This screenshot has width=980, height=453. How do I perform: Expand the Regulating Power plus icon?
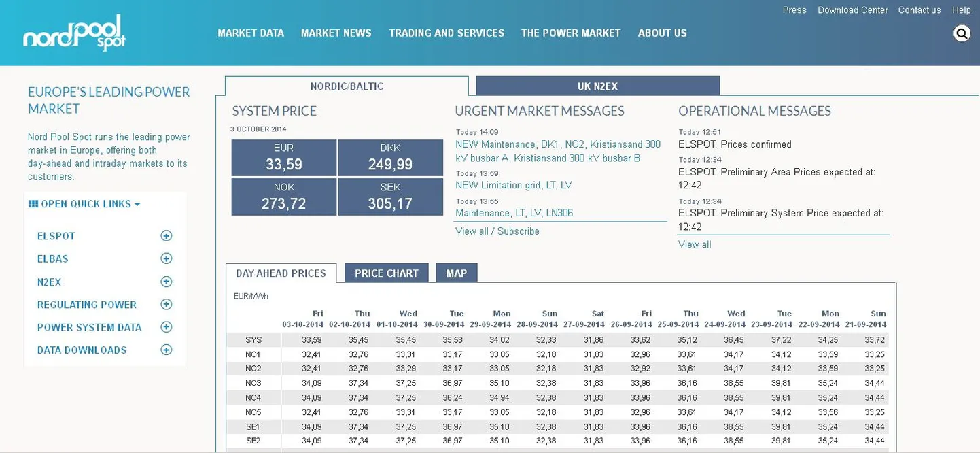166,304
